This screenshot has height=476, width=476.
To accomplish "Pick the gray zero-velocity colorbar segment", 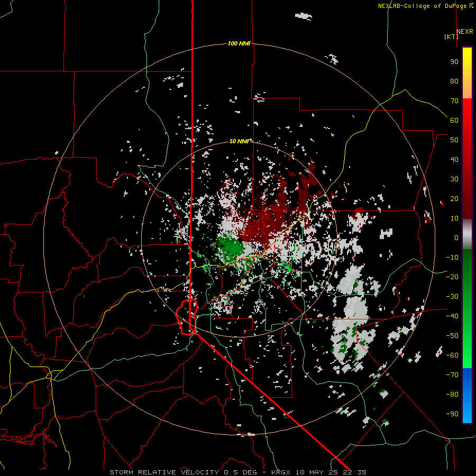I will 467,234.
